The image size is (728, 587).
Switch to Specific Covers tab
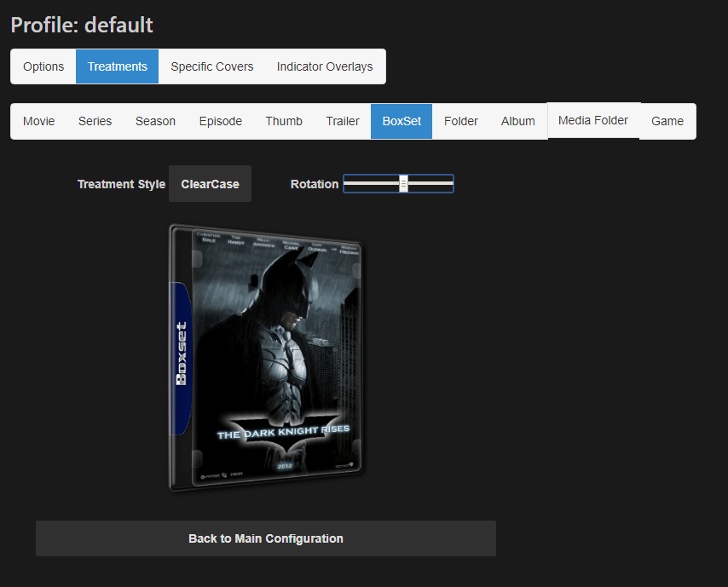point(211,66)
